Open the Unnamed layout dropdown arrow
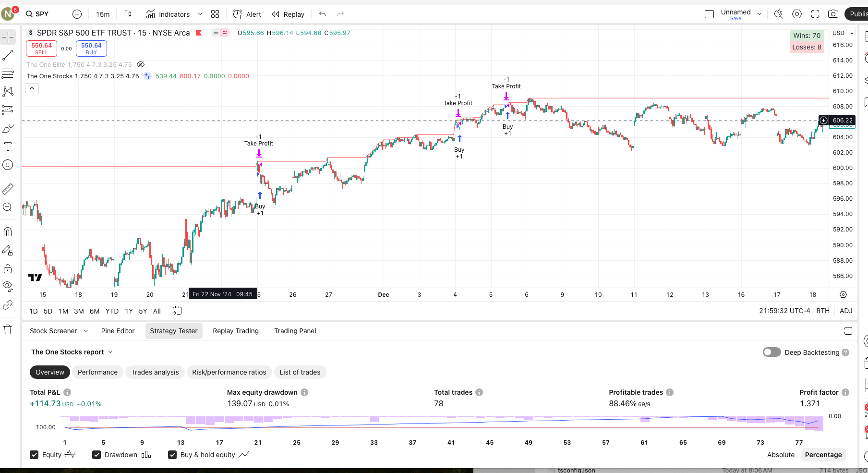The width and height of the screenshot is (868, 473). (759, 14)
